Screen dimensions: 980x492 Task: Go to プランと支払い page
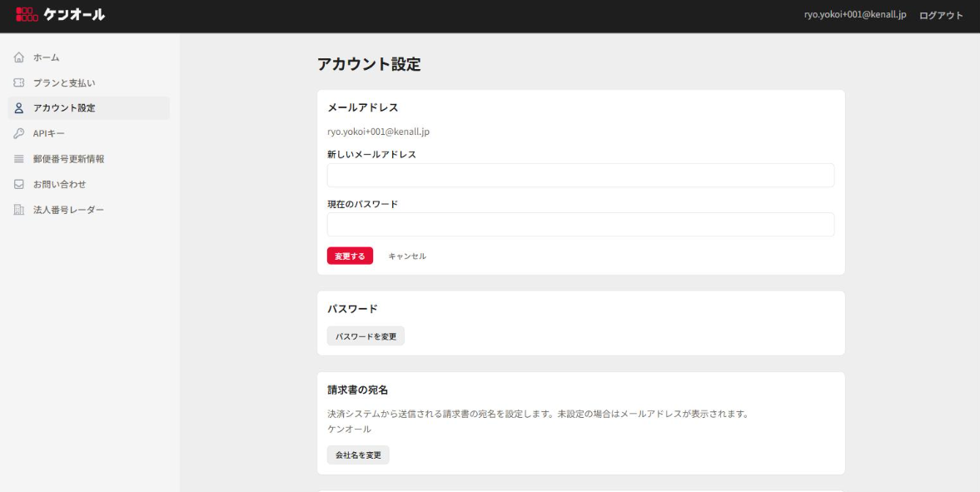pos(89,82)
